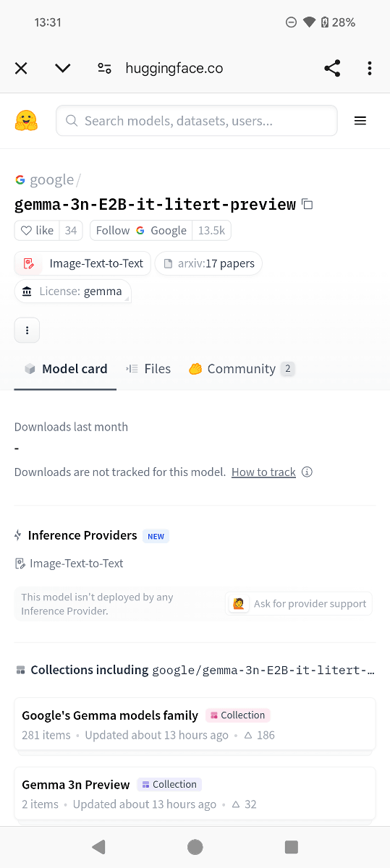The width and height of the screenshot is (390, 868).
Task: Switch to the Files tab
Action: pos(148,369)
